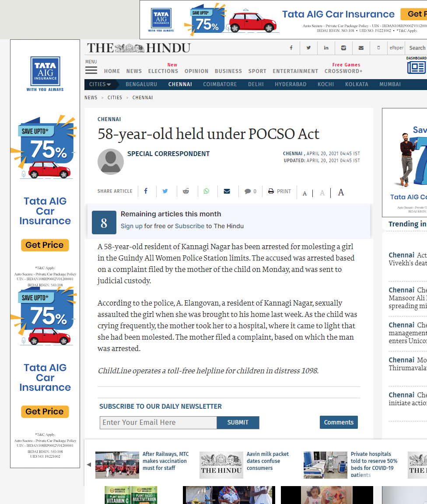Viewport: 427px width, 504px height.
Task: Select the BENGALURU city tab
Action: tap(141, 84)
